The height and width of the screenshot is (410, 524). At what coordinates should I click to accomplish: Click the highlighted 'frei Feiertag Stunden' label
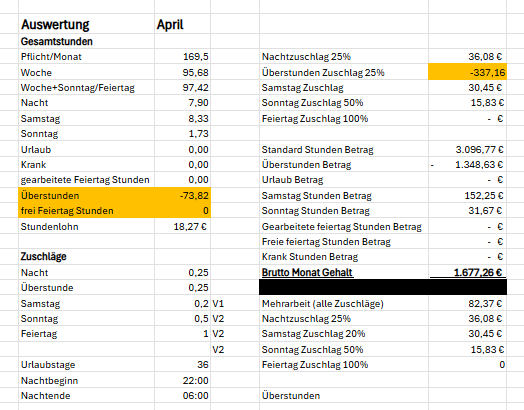tap(67, 211)
